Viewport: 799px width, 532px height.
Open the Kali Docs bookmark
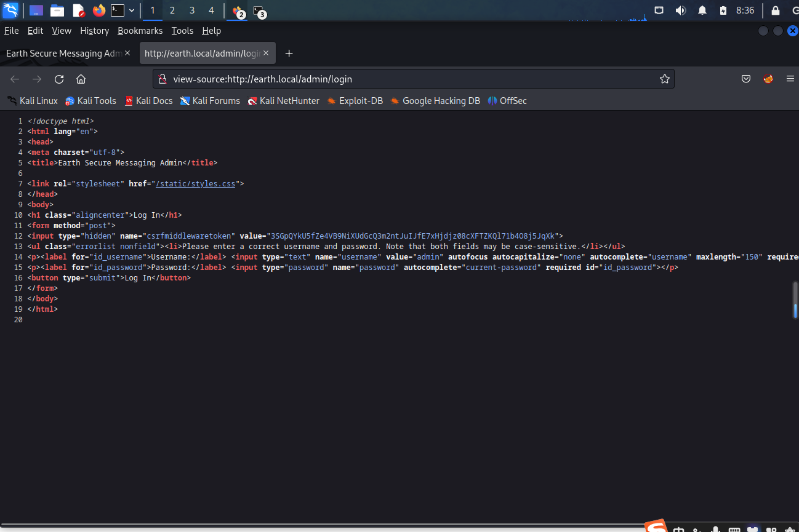pyautogui.click(x=148, y=101)
